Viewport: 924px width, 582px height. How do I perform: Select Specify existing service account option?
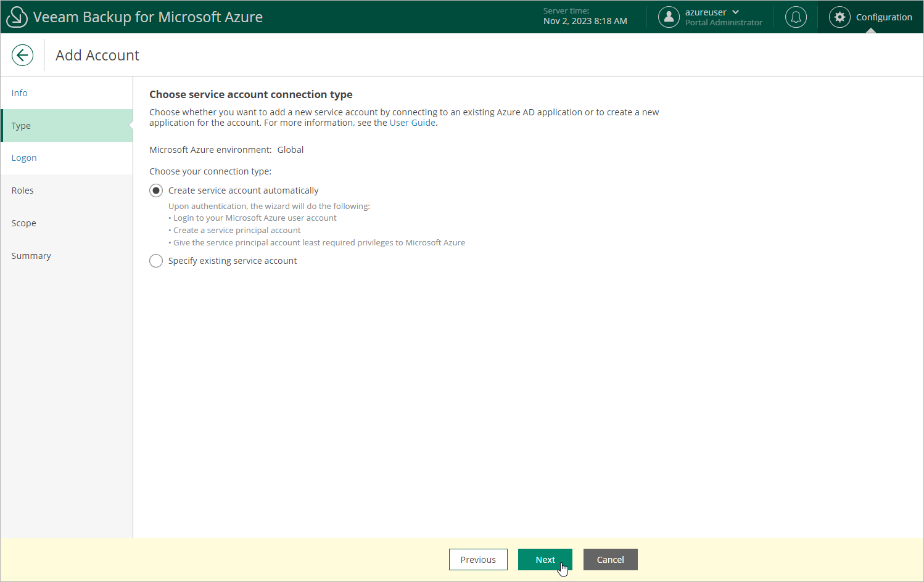click(156, 261)
